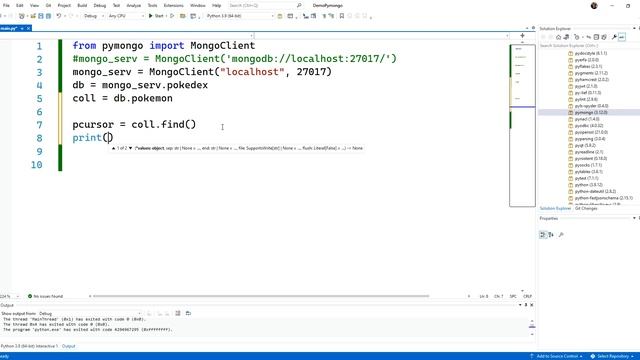Close the main.py editor tab

[x=29, y=28]
